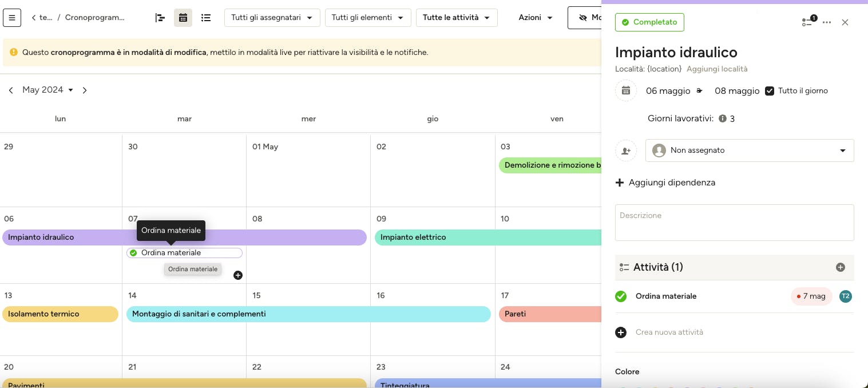Image resolution: width=868 pixels, height=388 pixels.
Task: Add a new activity via plus icon in Attività header
Action: coord(841,267)
